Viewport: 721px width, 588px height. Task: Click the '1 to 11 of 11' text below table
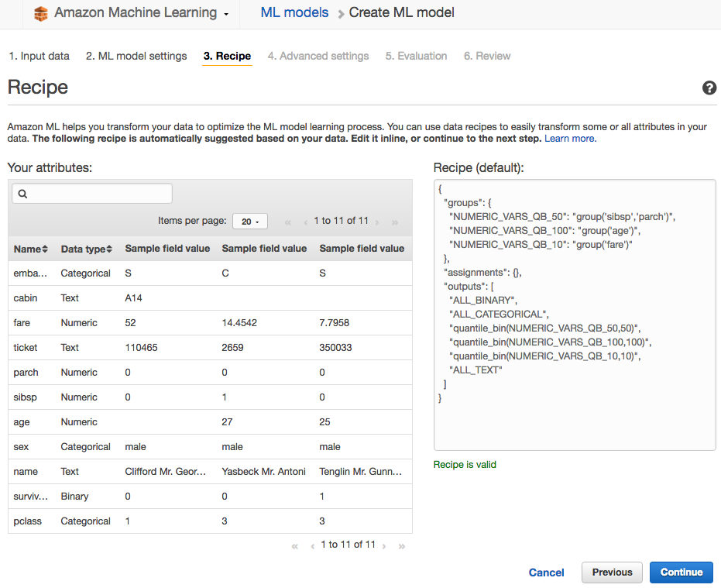348,545
